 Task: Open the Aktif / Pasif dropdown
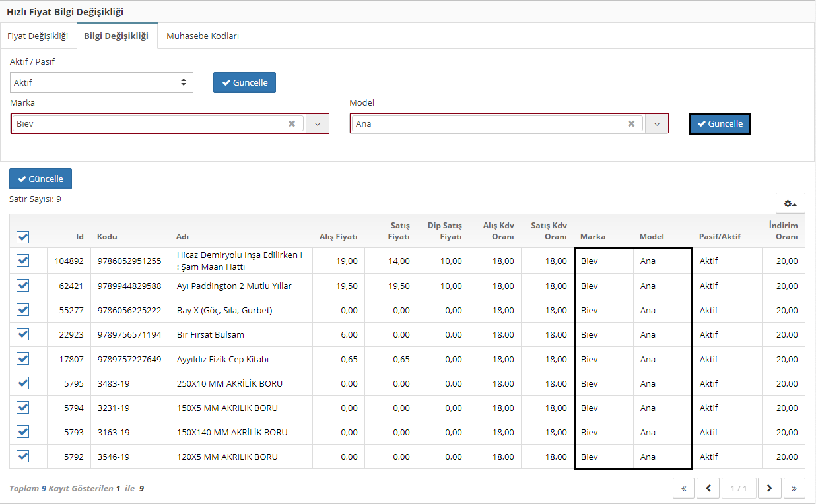101,82
